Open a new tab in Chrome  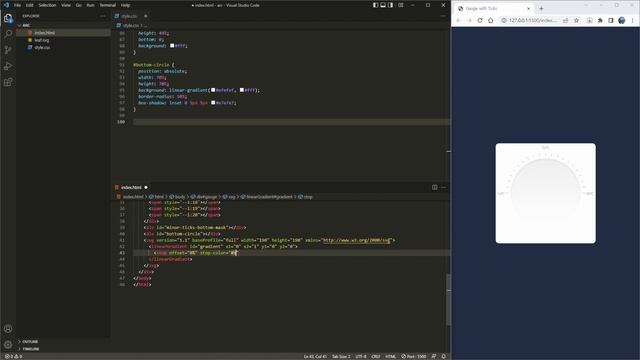click(x=541, y=9)
